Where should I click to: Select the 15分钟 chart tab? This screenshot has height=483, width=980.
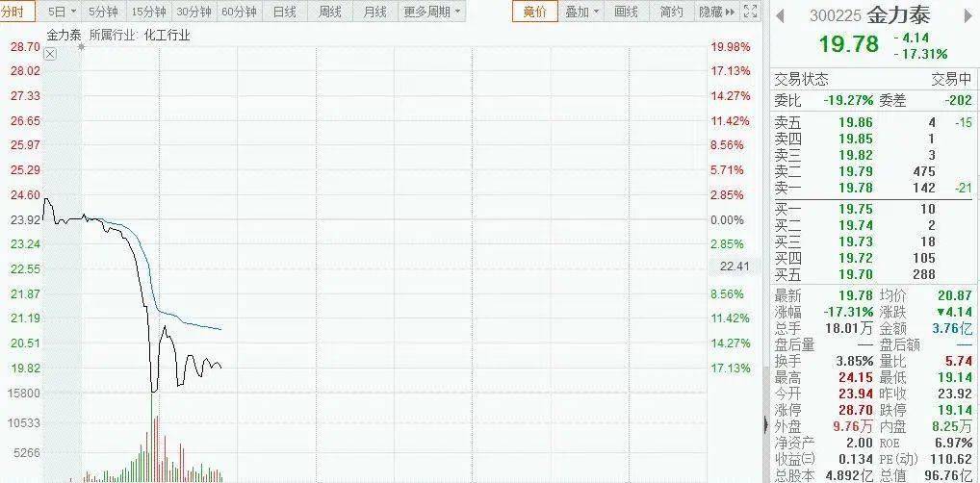(x=148, y=12)
